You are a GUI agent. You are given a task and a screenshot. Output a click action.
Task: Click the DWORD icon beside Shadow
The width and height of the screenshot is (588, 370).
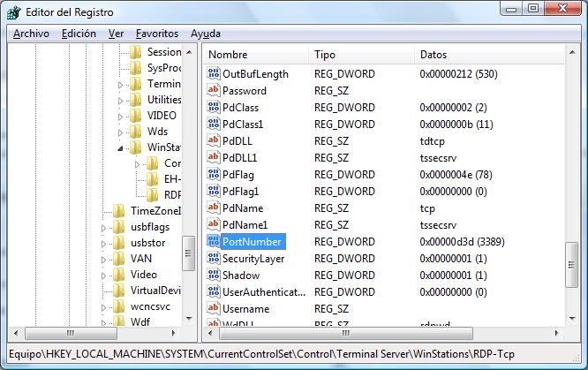[214, 275]
